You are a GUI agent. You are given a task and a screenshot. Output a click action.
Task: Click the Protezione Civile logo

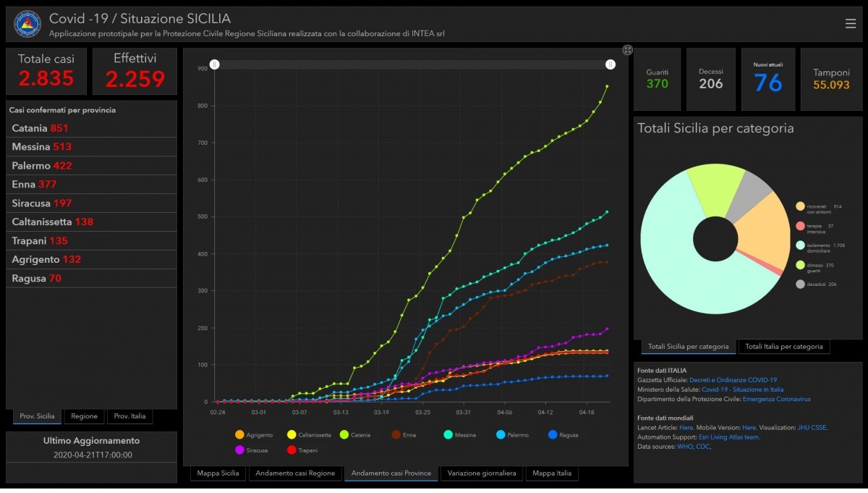tap(27, 24)
